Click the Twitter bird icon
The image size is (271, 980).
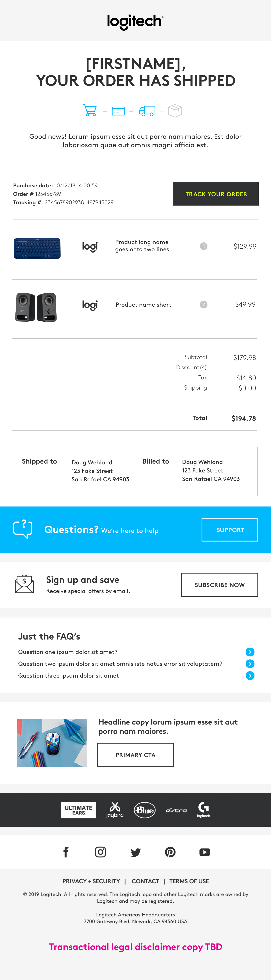[135, 852]
